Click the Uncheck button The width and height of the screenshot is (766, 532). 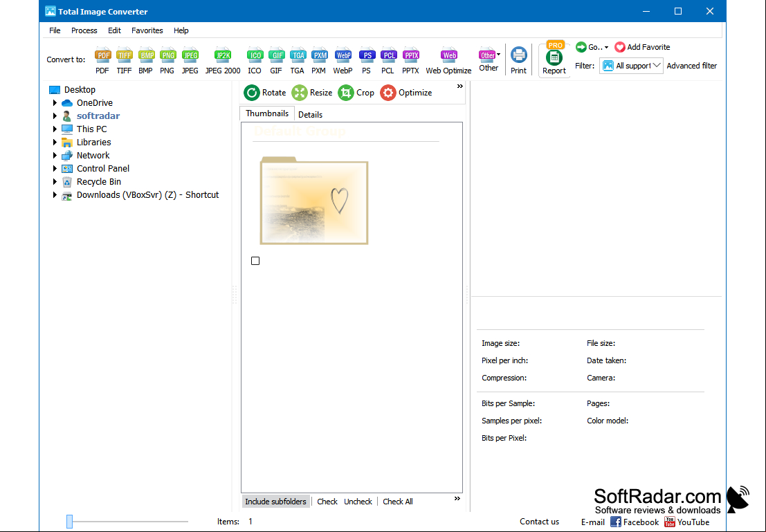[x=358, y=502]
